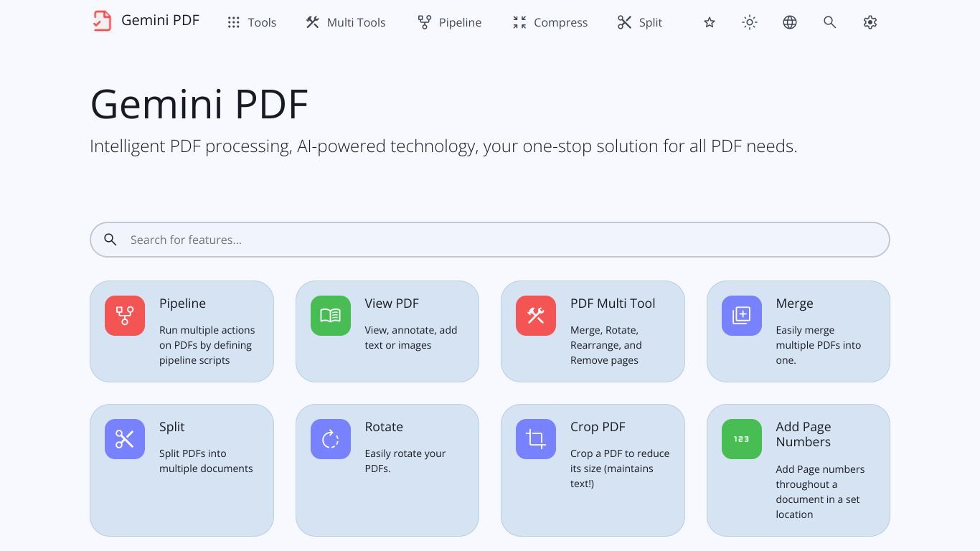
Task: Open the Multi Tools nav item
Action: click(x=346, y=22)
